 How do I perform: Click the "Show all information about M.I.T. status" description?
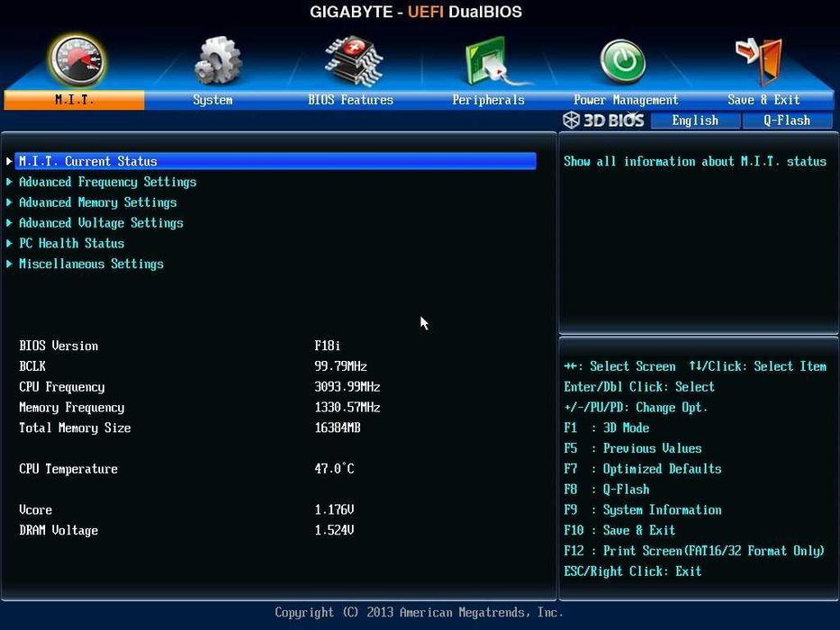click(695, 162)
